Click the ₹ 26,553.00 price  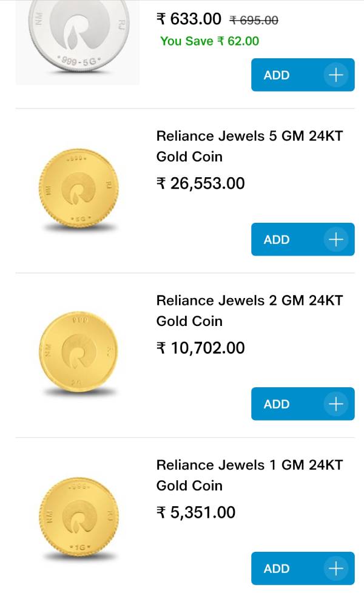[201, 183]
